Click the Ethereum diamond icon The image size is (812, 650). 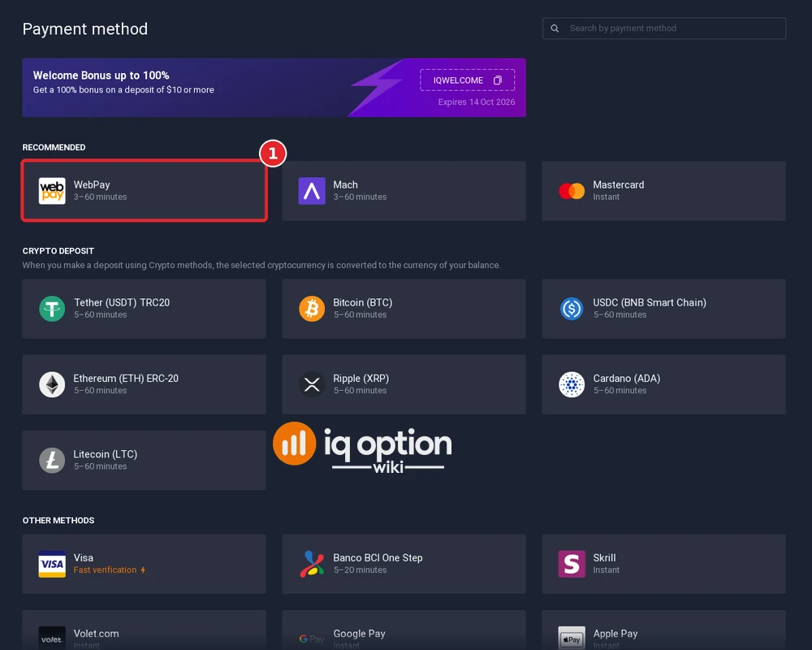pyautogui.click(x=52, y=384)
